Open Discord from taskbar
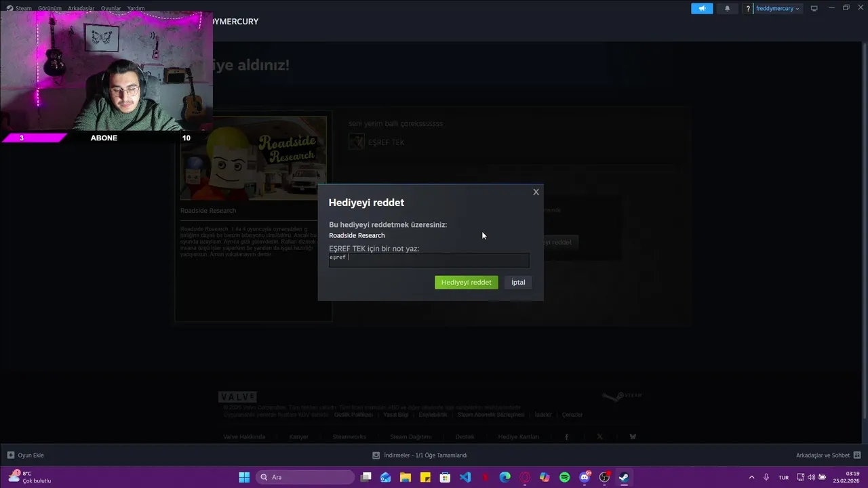868x488 pixels. point(585,477)
